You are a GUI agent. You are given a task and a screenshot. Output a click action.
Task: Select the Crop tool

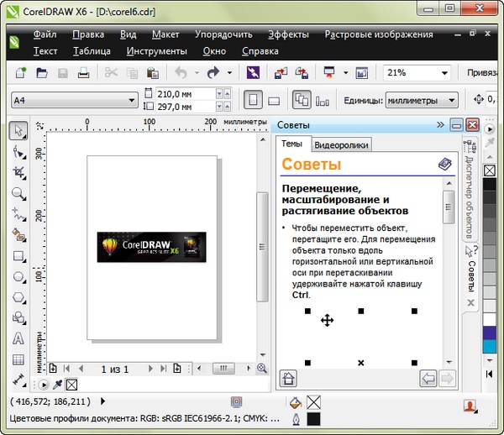pyautogui.click(x=18, y=172)
